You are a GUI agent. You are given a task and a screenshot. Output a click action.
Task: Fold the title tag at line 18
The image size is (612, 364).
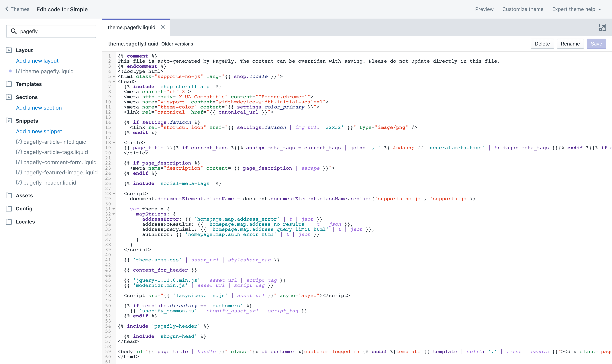tap(114, 143)
